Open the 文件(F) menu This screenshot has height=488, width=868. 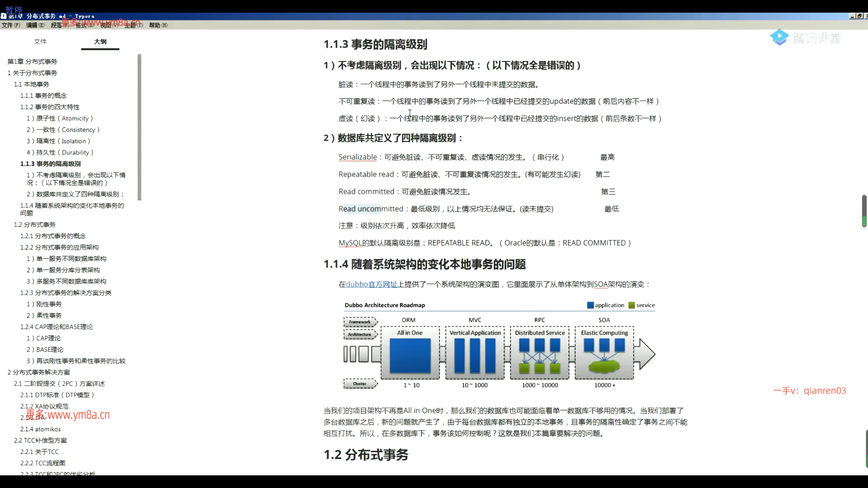pyautogui.click(x=11, y=25)
